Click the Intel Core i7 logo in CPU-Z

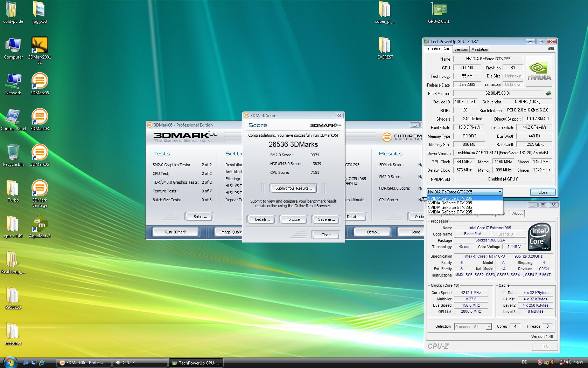[x=539, y=236]
